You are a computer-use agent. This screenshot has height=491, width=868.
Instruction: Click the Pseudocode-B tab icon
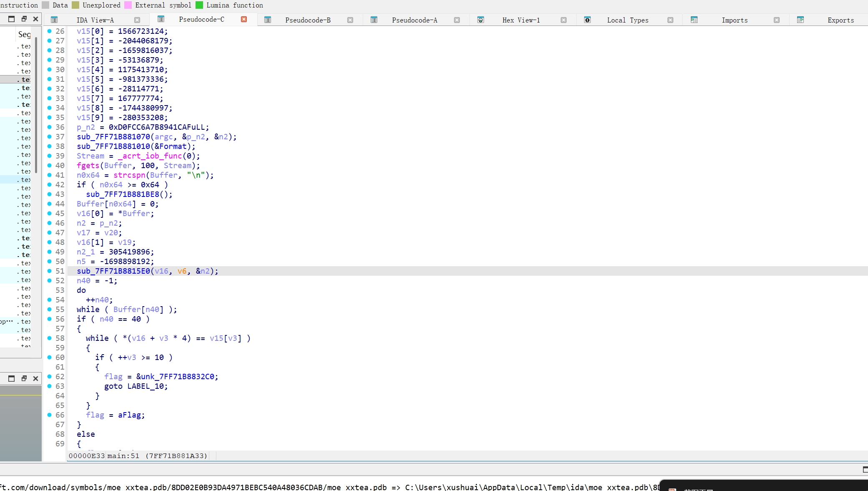coord(268,20)
